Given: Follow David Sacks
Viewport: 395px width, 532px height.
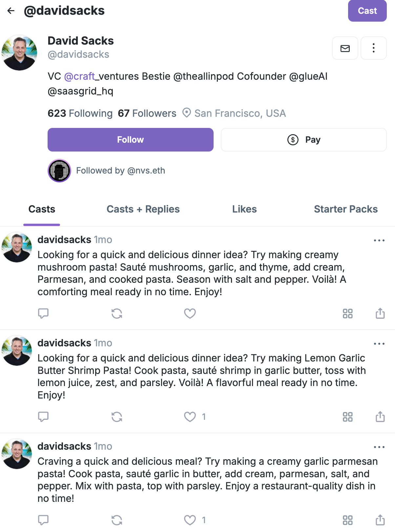Looking at the screenshot, I should click(x=130, y=140).
